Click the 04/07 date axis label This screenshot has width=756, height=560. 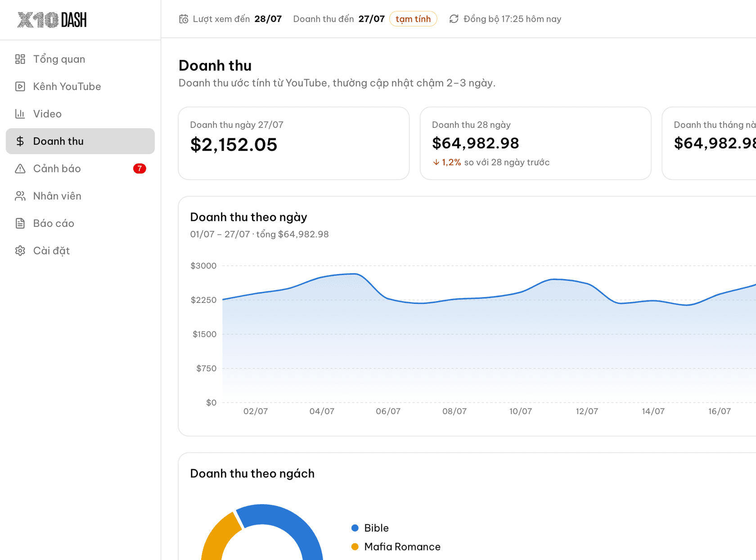pos(322,411)
